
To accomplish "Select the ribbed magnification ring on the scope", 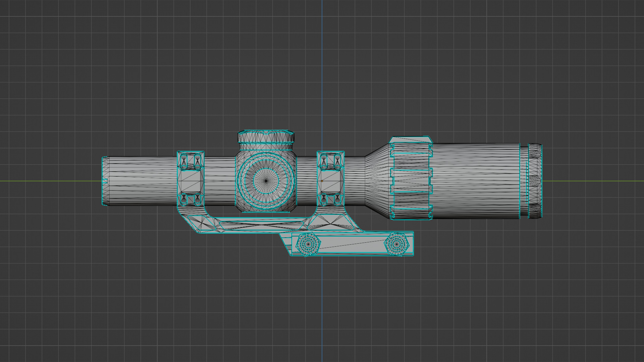I will click(x=411, y=178).
